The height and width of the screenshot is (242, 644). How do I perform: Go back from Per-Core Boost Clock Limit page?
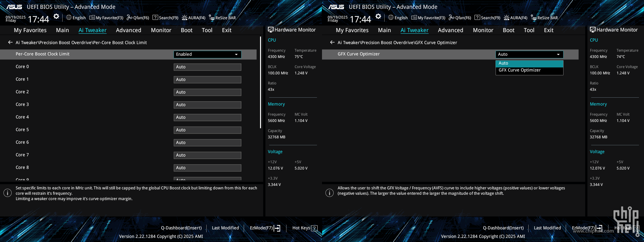10,42
